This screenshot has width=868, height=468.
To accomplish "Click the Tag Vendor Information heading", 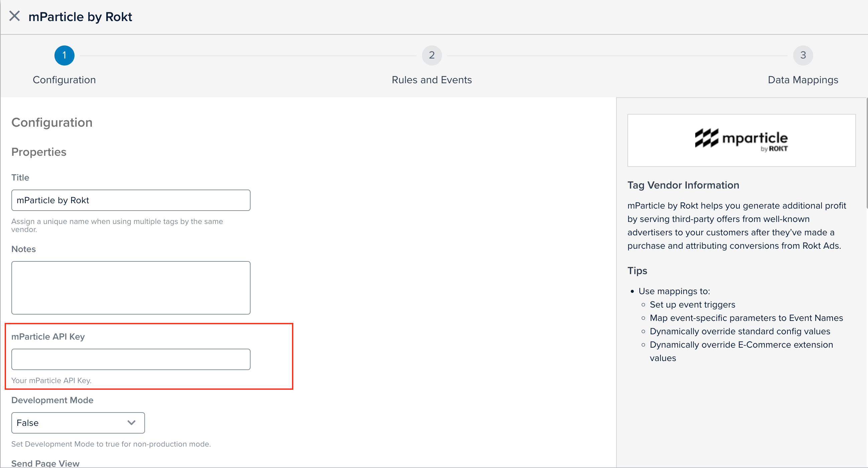I will coord(683,185).
